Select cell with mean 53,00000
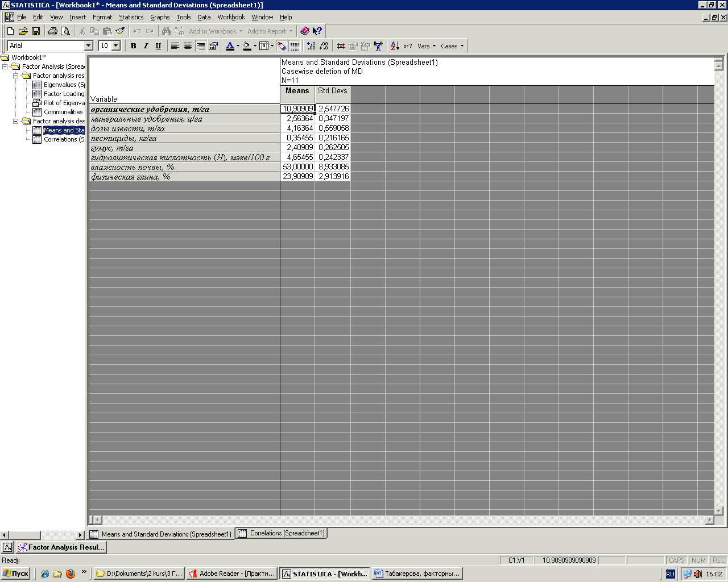 [297, 167]
